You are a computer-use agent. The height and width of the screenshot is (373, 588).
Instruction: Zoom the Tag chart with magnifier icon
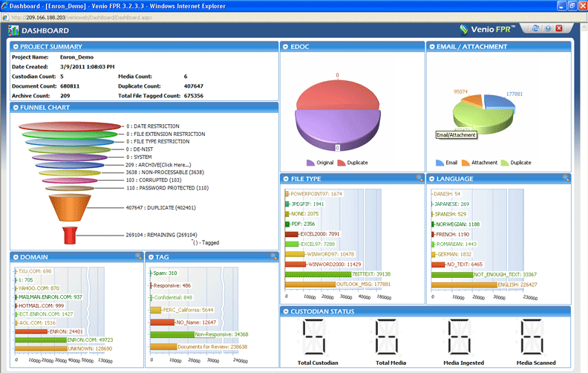click(x=273, y=256)
